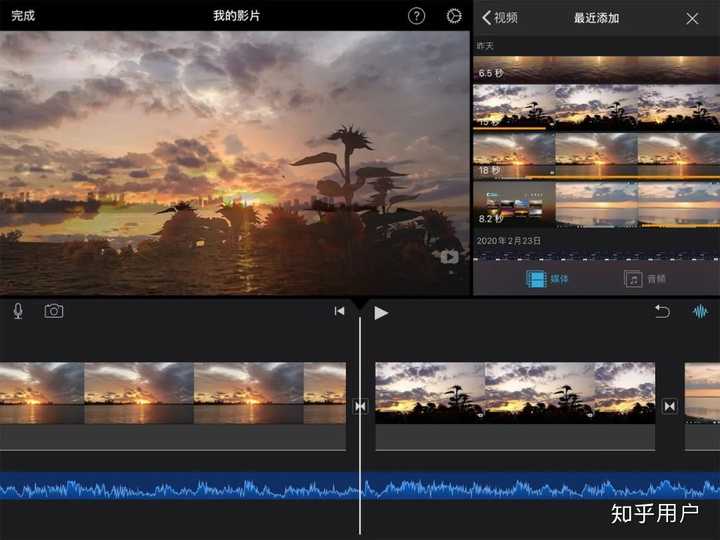
Task: Click transition icon between first two clips
Action: (360, 406)
